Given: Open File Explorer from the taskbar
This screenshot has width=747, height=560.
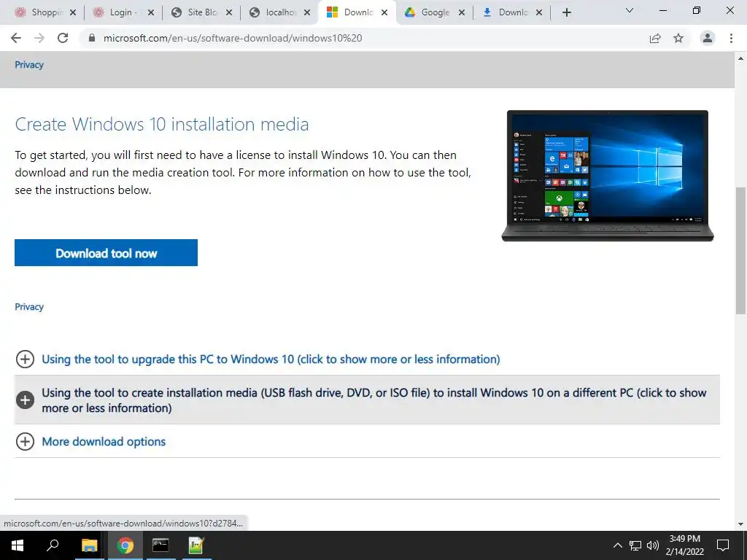Looking at the screenshot, I should coord(89,545).
